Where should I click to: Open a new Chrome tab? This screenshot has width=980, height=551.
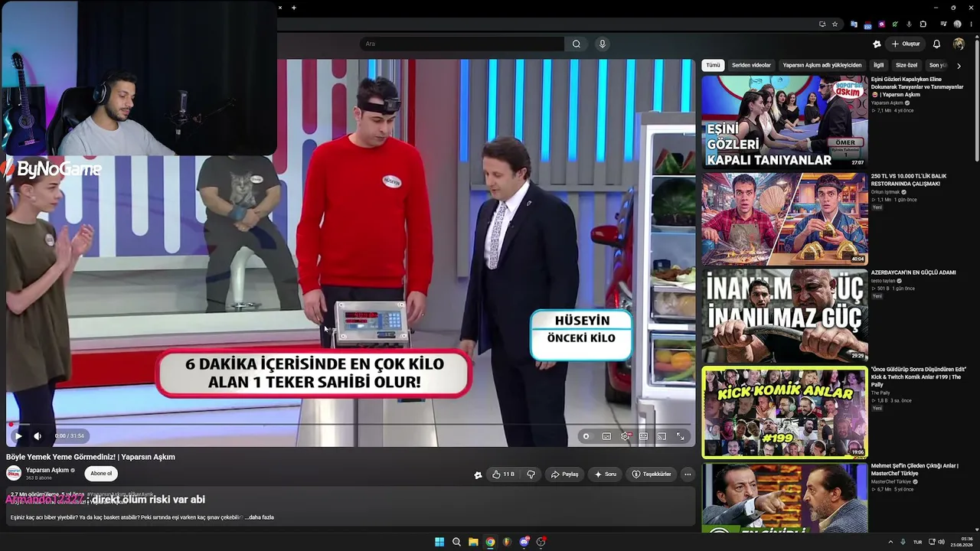pyautogui.click(x=294, y=8)
